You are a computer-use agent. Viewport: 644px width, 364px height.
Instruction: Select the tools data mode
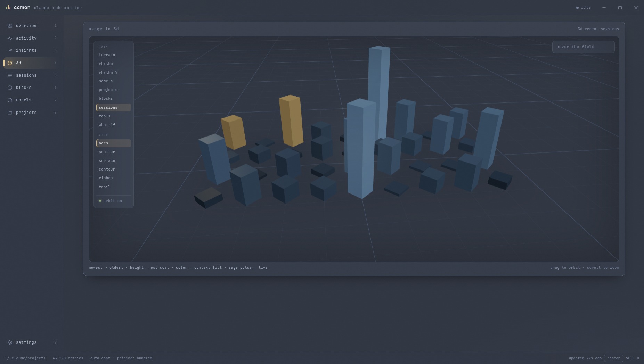click(114, 116)
